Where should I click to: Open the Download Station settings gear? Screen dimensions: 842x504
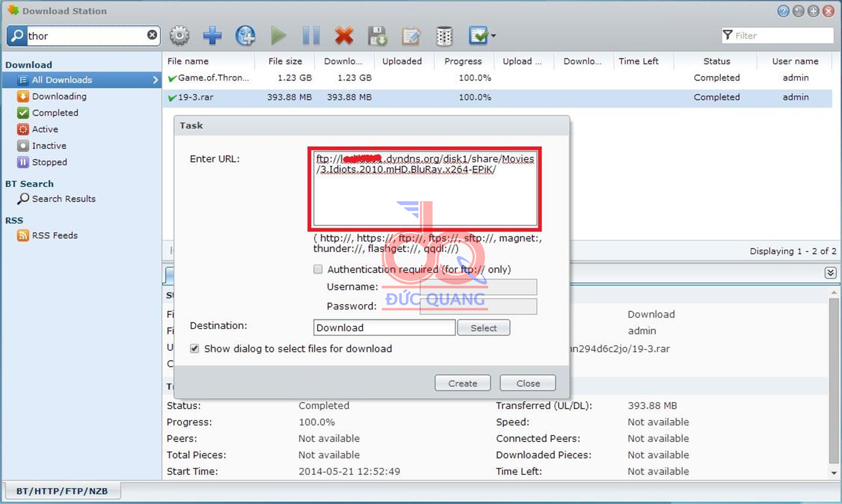180,36
